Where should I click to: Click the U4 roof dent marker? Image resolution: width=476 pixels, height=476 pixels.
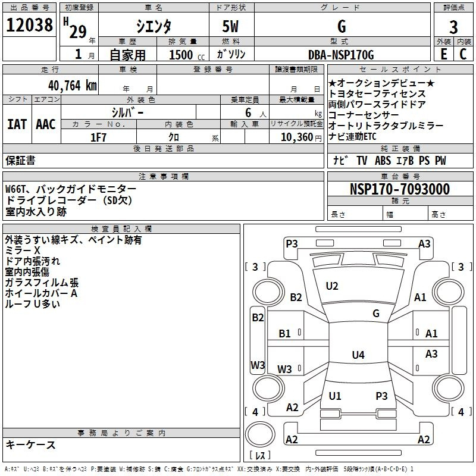pos(358,355)
